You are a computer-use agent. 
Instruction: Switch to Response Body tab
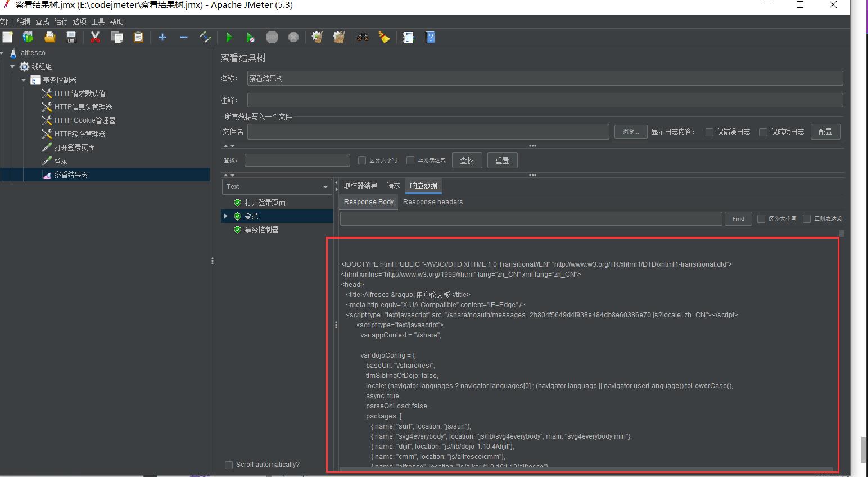click(369, 202)
